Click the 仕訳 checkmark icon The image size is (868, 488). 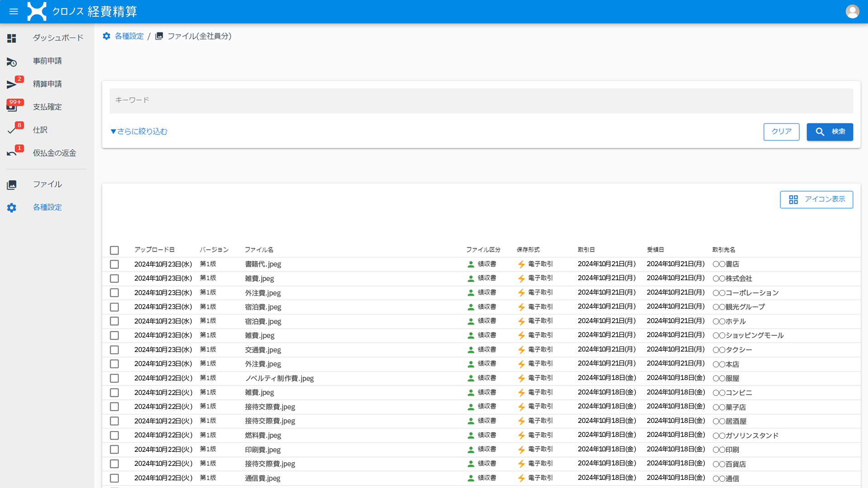pos(12,131)
